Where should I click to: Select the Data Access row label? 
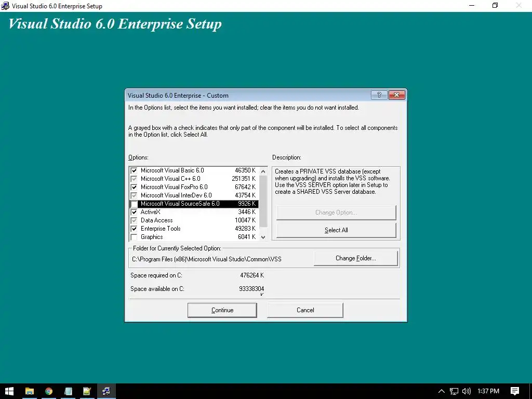156,220
